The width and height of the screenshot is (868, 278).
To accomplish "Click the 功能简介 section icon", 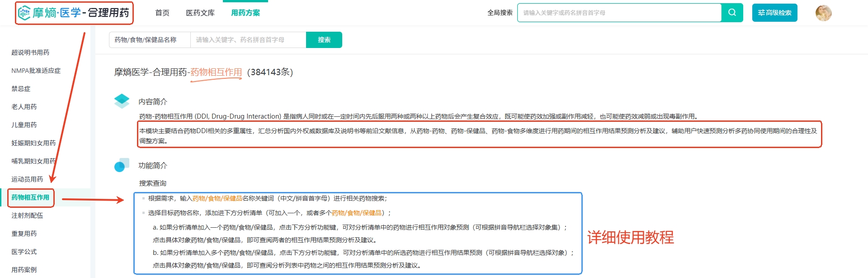I will (x=122, y=165).
